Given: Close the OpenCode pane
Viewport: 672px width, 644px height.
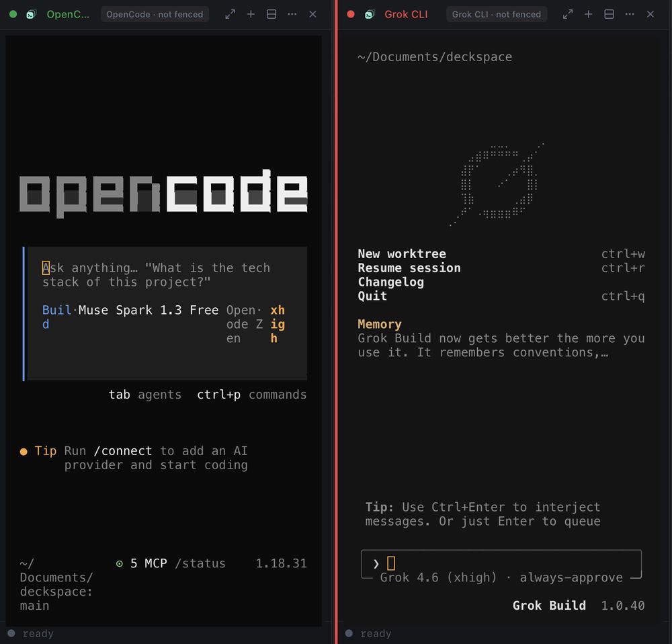Looking at the screenshot, I should click(313, 14).
